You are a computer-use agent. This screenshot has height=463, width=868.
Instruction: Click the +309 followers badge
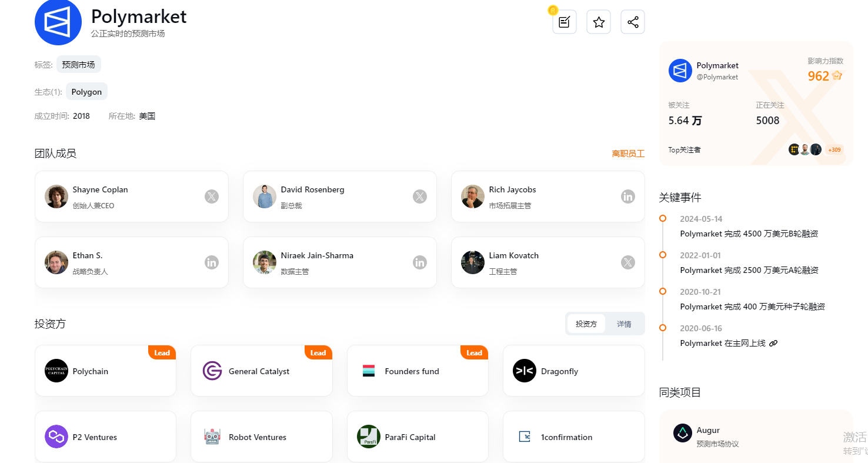pos(834,149)
